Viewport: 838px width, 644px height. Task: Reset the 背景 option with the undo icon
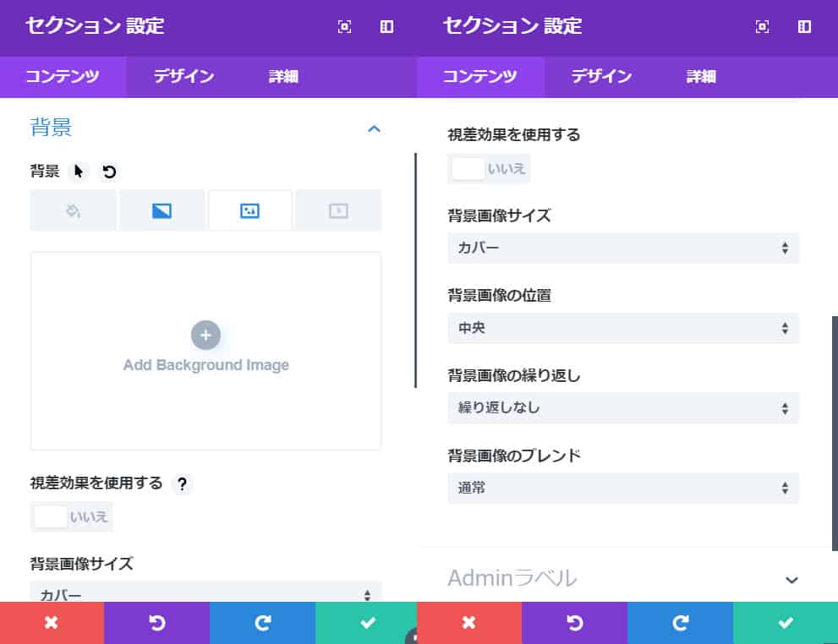(x=109, y=172)
